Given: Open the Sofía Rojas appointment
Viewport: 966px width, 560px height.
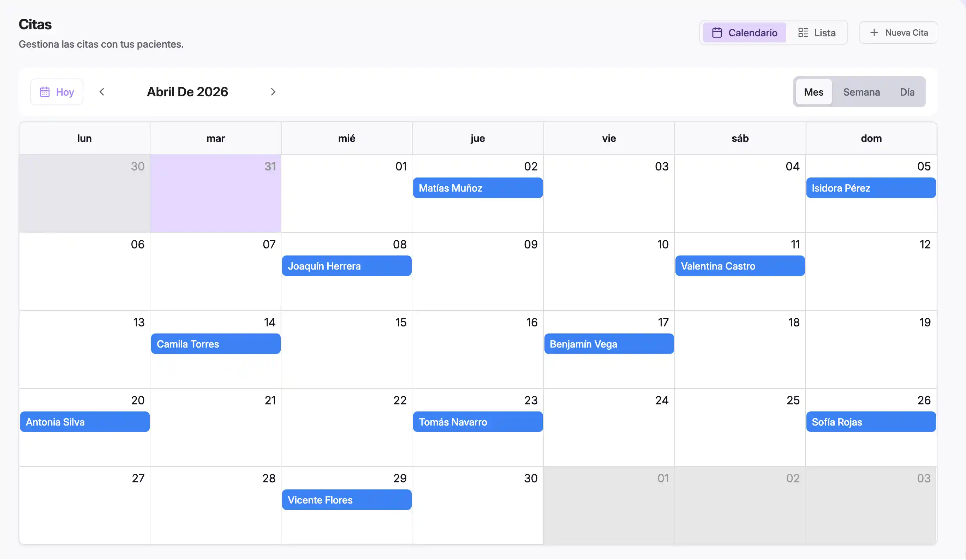Looking at the screenshot, I should [x=871, y=422].
